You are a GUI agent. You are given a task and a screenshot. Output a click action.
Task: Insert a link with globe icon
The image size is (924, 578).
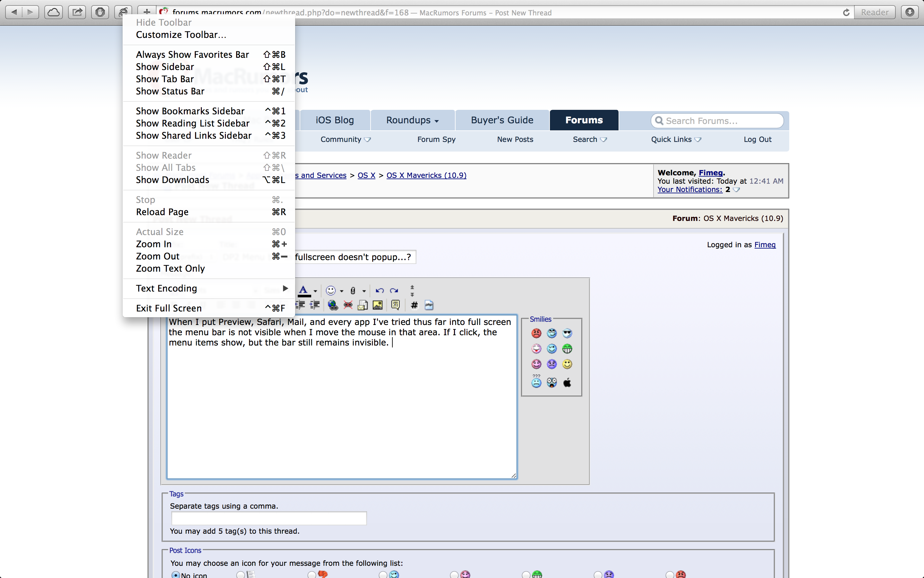[333, 305]
